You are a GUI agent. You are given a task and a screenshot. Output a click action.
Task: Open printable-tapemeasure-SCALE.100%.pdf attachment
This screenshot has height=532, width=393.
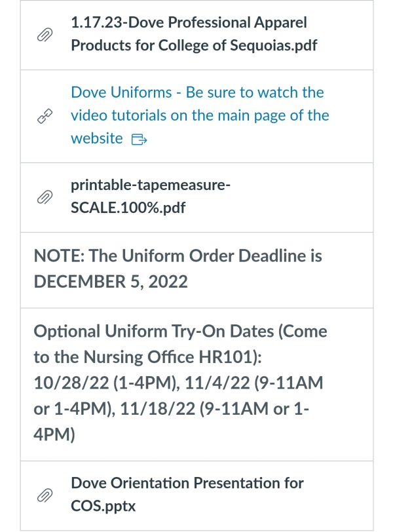[151, 196]
